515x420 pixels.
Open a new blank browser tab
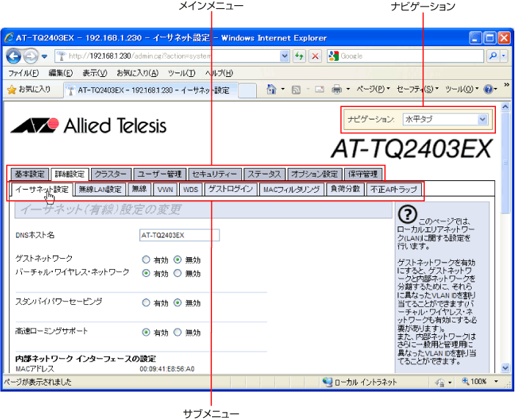pyautogui.click(x=247, y=91)
